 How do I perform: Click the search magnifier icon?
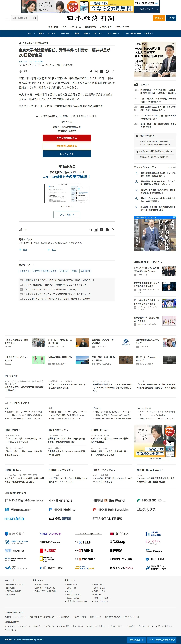pos(35,18)
